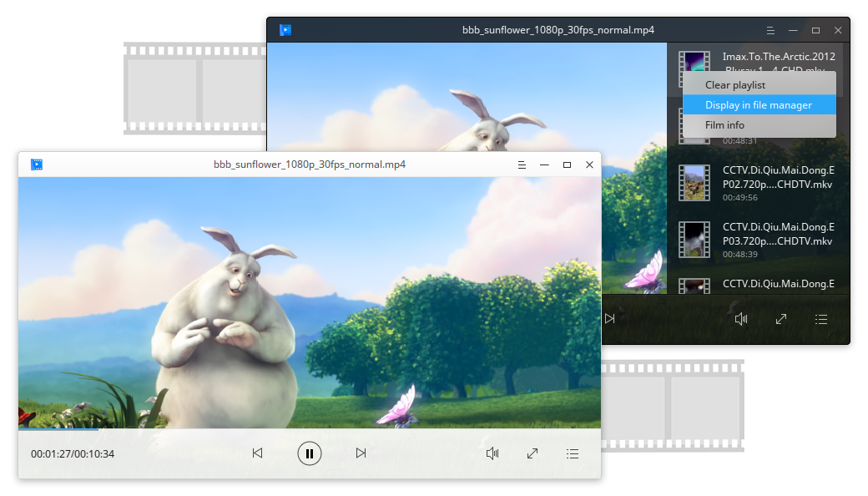Skip to next video in front window
The image size is (868, 496).
click(x=361, y=453)
